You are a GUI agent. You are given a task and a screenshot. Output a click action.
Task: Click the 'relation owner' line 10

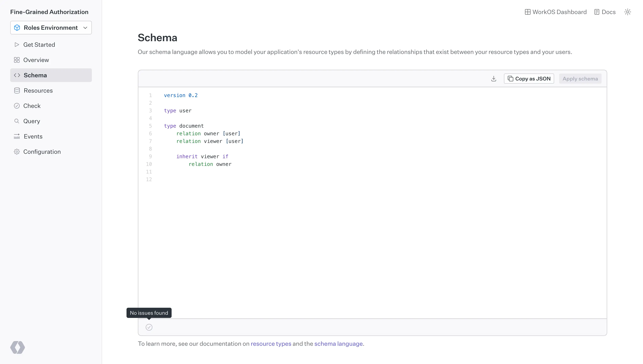click(210, 164)
